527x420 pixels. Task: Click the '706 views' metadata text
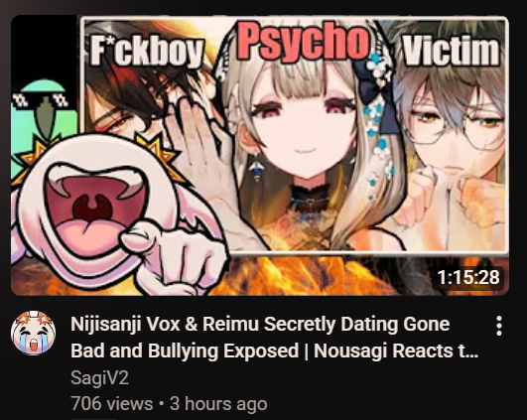(111, 403)
